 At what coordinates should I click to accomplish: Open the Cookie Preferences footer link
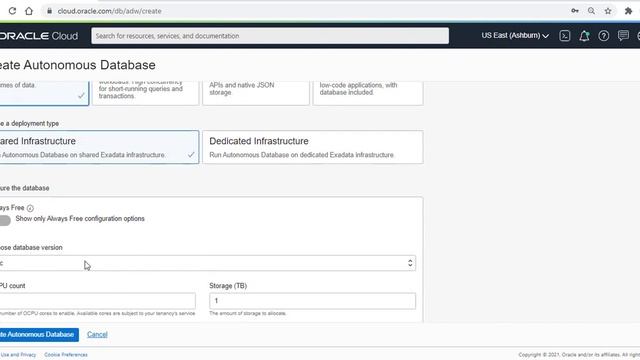(66, 355)
